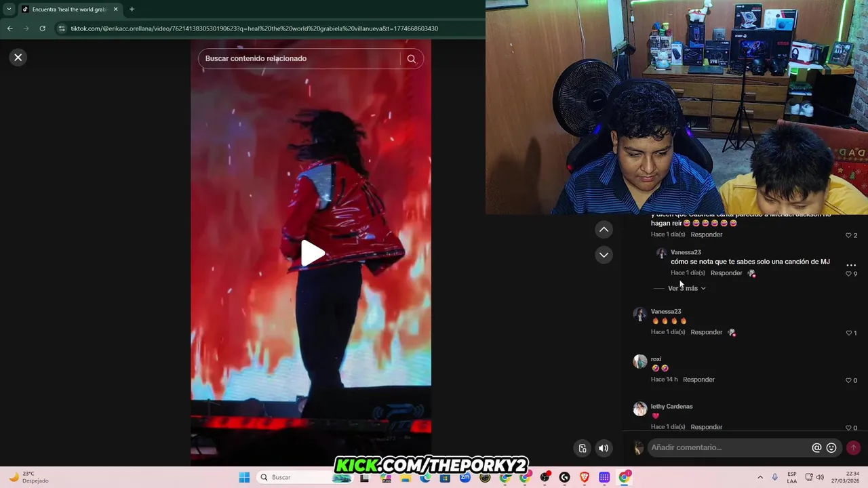Screen dimensions: 868x488
Task: Open Microsoft 365 from taskbar
Action: (386, 477)
